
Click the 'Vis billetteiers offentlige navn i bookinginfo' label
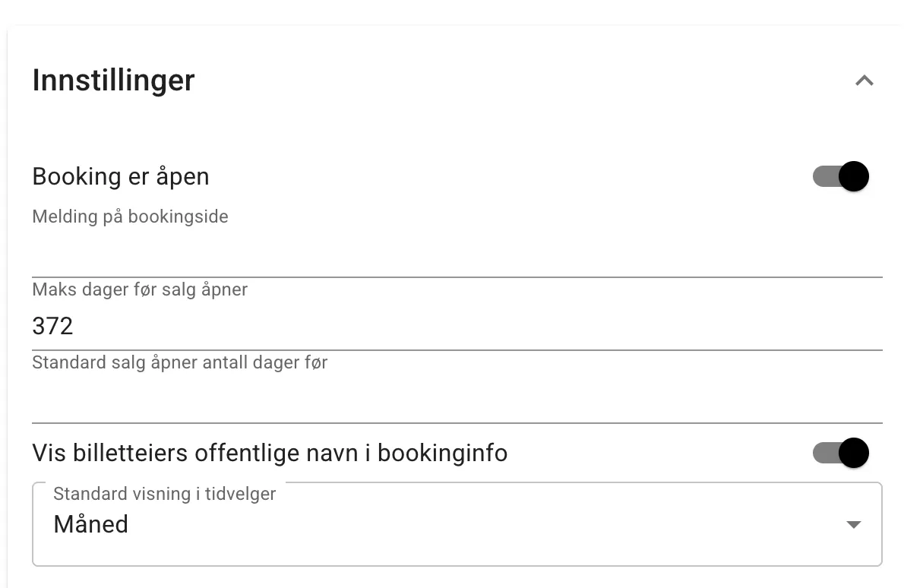(x=270, y=453)
